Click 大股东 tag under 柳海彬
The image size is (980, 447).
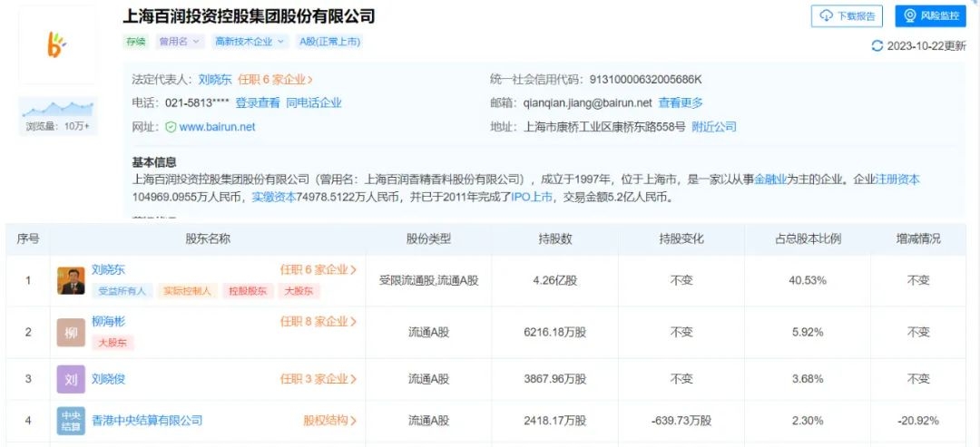pos(113,342)
